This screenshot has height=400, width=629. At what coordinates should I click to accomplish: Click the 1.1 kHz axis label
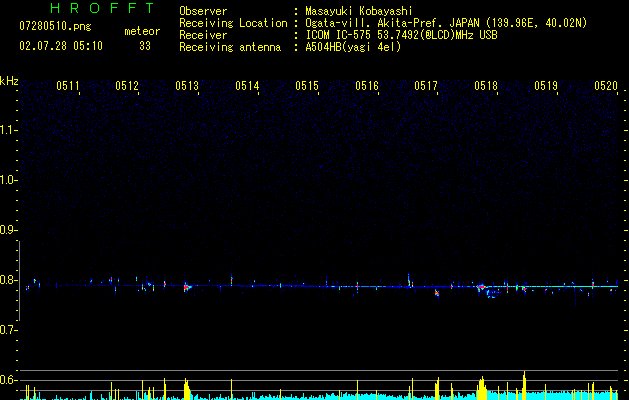click(8, 130)
